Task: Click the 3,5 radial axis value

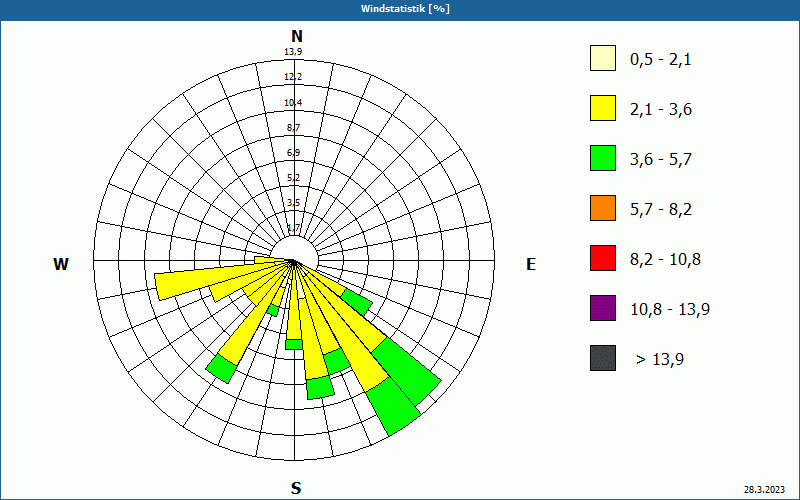Action: click(293, 203)
